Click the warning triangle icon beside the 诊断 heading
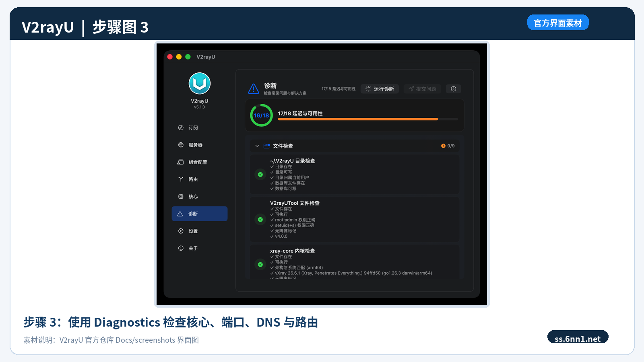The image size is (644, 362). pyautogui.click(x=254, y=88)
